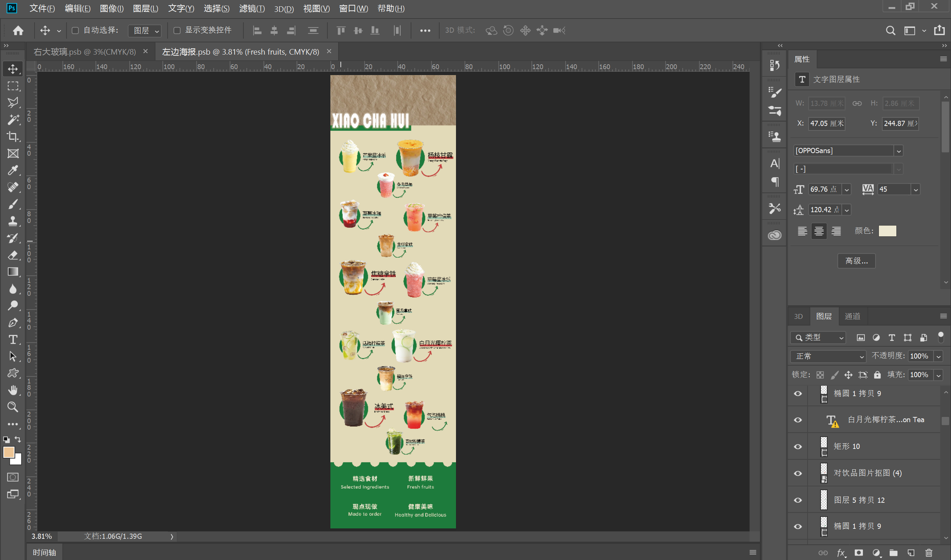This screenshot has width=951, height=560.
Task: Switch to 右大玻璃.psb document tab
Action: [84, 52]
